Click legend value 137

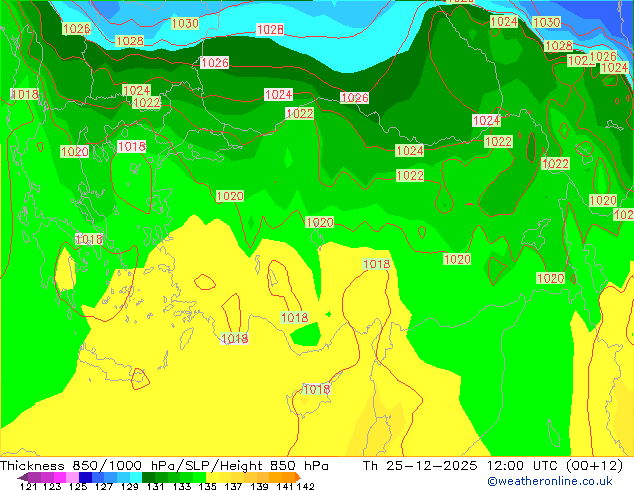(x=233, y=486)
